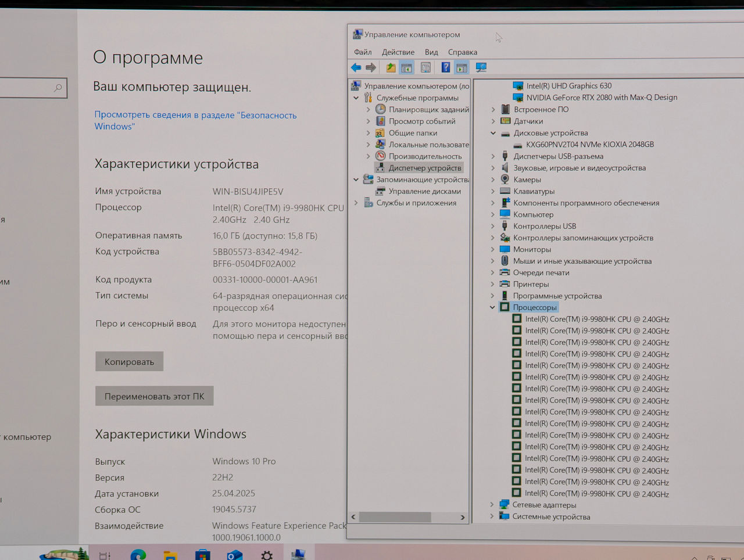This screenshot has width=744, height=560.
Task: Select the Intel(R) UHD Graphics 630 device
Action: click(569, 85)
